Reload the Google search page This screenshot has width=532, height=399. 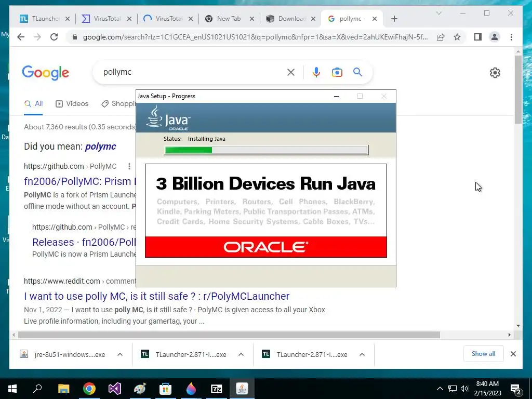click(54, 37)
